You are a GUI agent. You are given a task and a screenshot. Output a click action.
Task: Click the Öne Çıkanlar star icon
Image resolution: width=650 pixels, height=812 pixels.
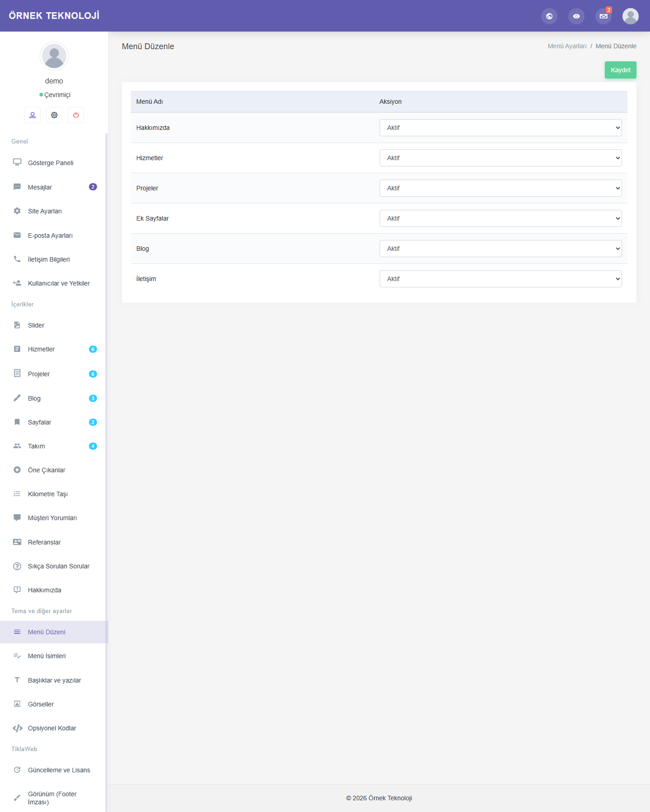[x=17, y=470]
